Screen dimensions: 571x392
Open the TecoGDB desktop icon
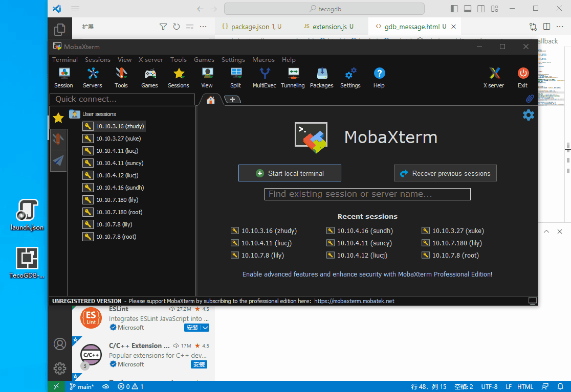click(27, 263)
